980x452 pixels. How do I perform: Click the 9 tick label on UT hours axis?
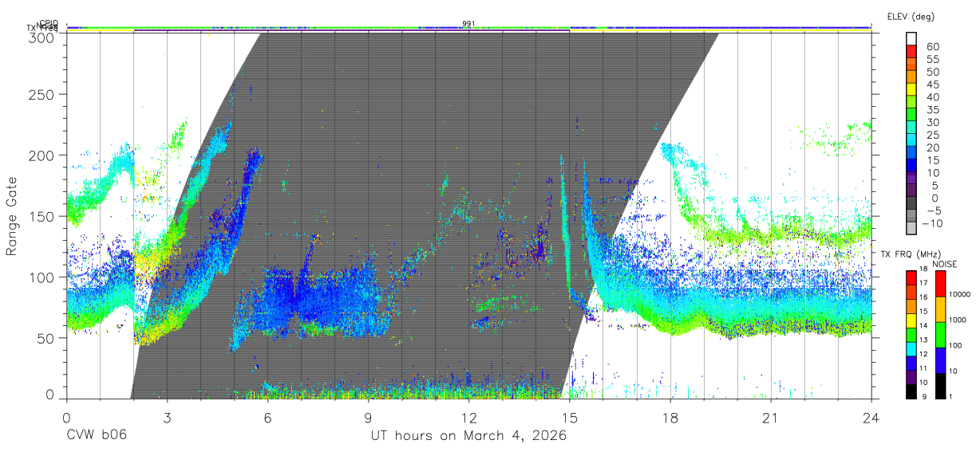click(x=368, y=418)
